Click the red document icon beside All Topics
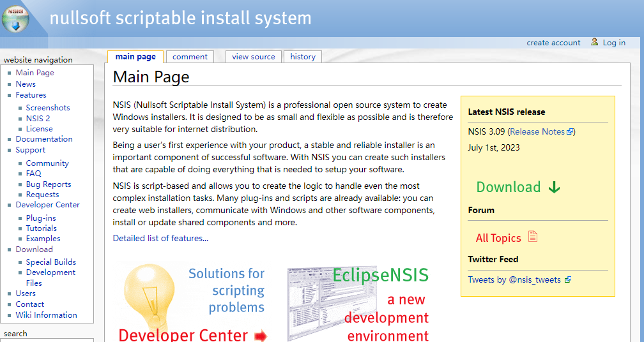The image size is (644, 342). click(533, 237)
